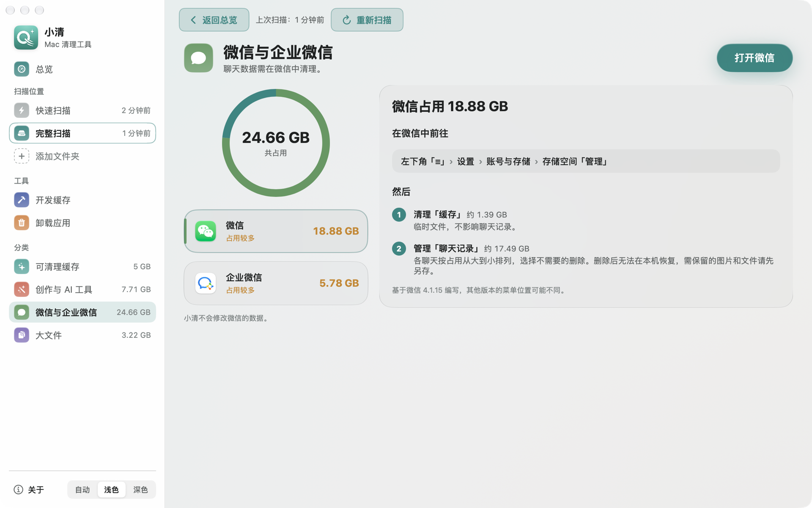Select 完整扫描 sidebar item
Image resolution: width=812 pixels, height=508 pixels.
(x=82, y=133)
